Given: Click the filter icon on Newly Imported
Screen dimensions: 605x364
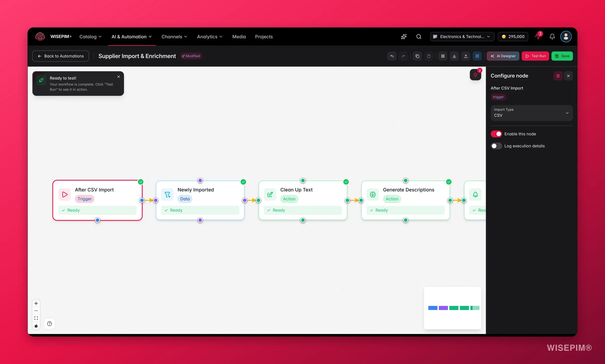Looking at the screenshot, I should coord(167,194).
